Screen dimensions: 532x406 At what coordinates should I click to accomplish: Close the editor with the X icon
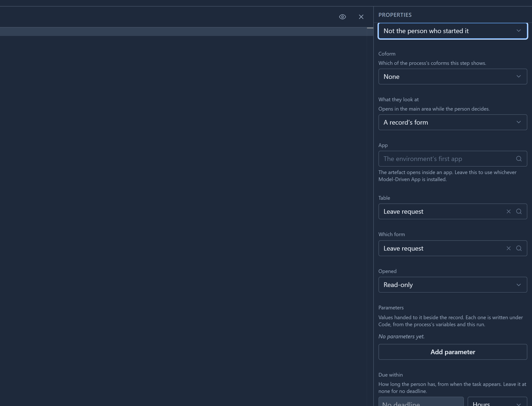pos(361,17)
